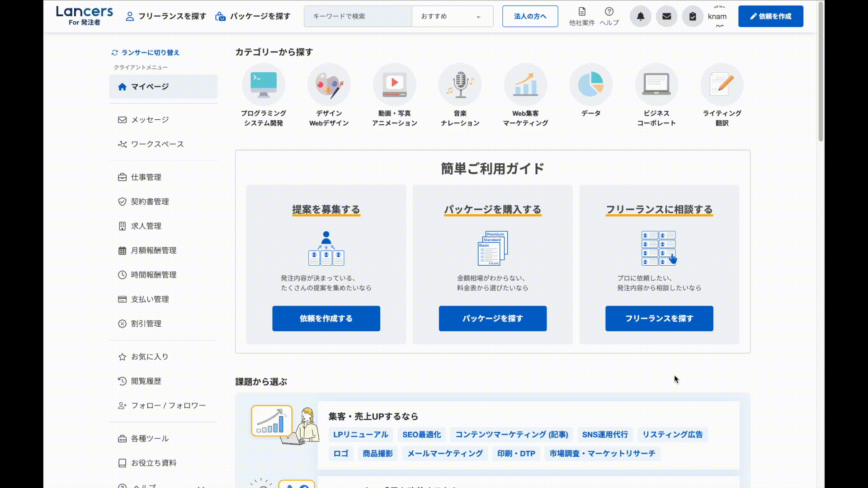
Task: Open the ビジネス・コーポレート laptop icon
Action: point(656,85)
